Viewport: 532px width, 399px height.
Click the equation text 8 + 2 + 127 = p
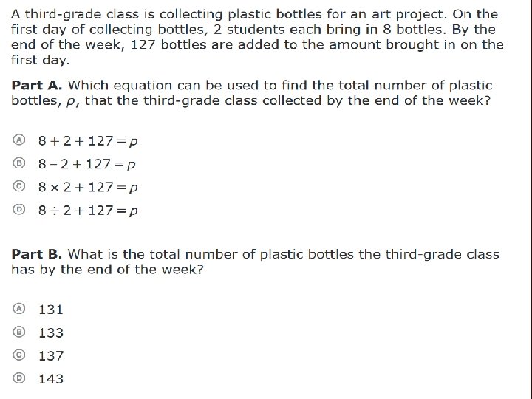(x=88, y=140)
